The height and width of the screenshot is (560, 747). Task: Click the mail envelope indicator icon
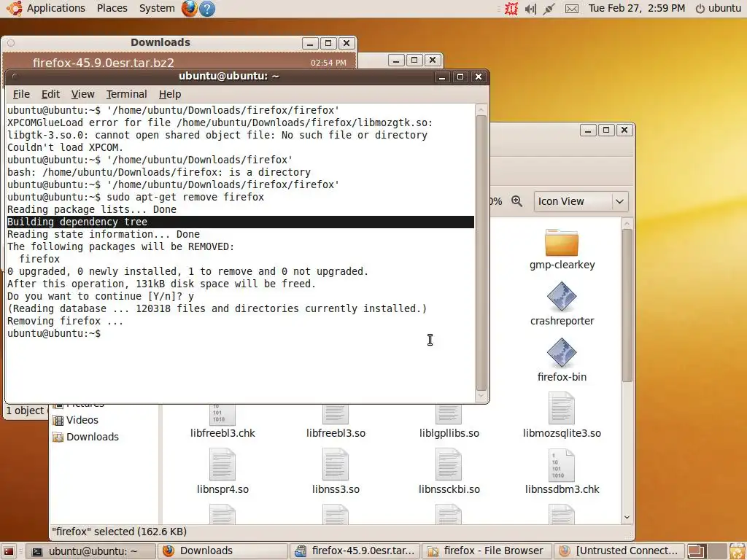[x=572, y=8]
